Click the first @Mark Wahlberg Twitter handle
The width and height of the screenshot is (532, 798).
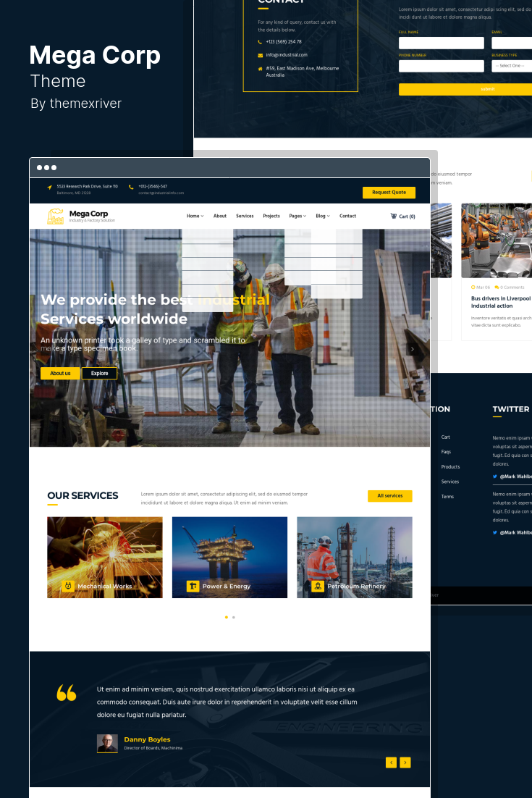coord(515,476)
